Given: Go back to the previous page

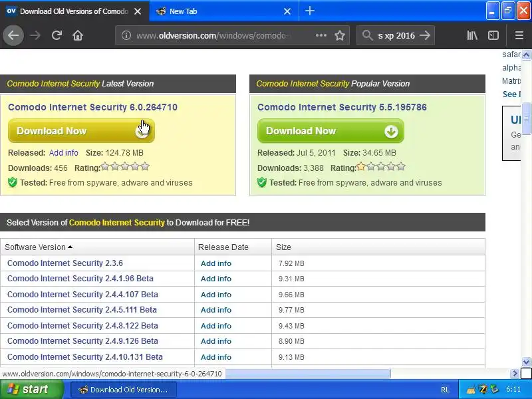Looking at the screenshot, I should [13, 35].
